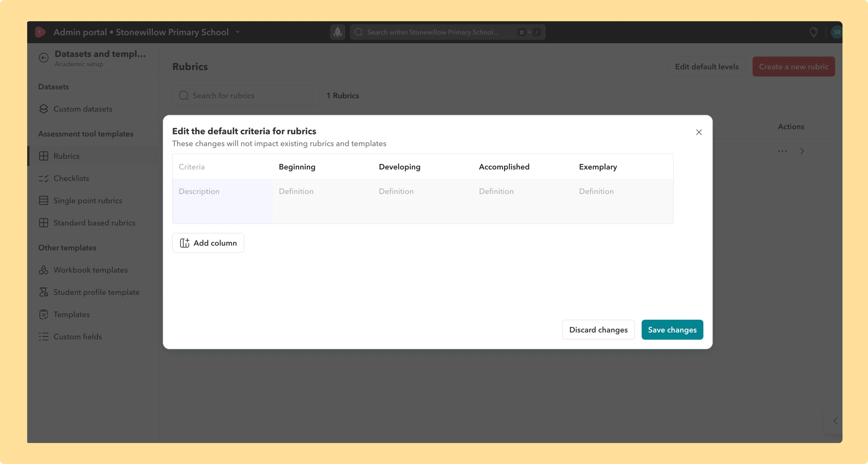
Task: Click the Definition cell under Developing
Action: tap(423, 201)
